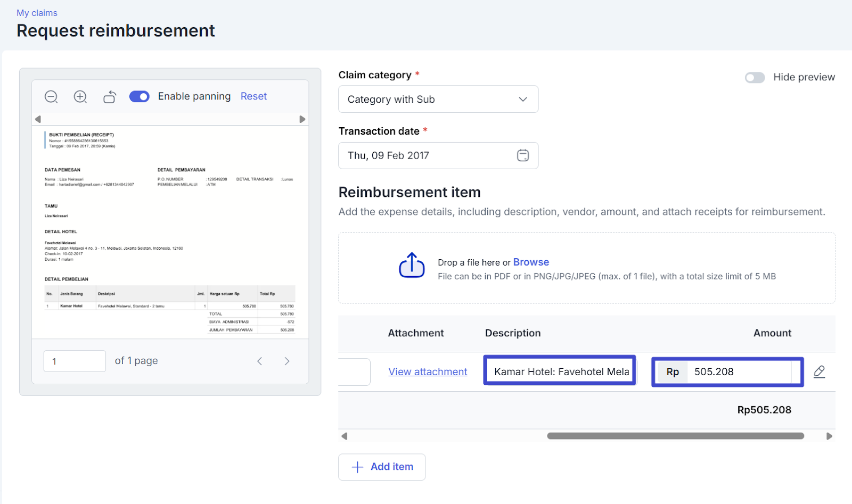Go to previous page in preview

click(x=260, y=361)
